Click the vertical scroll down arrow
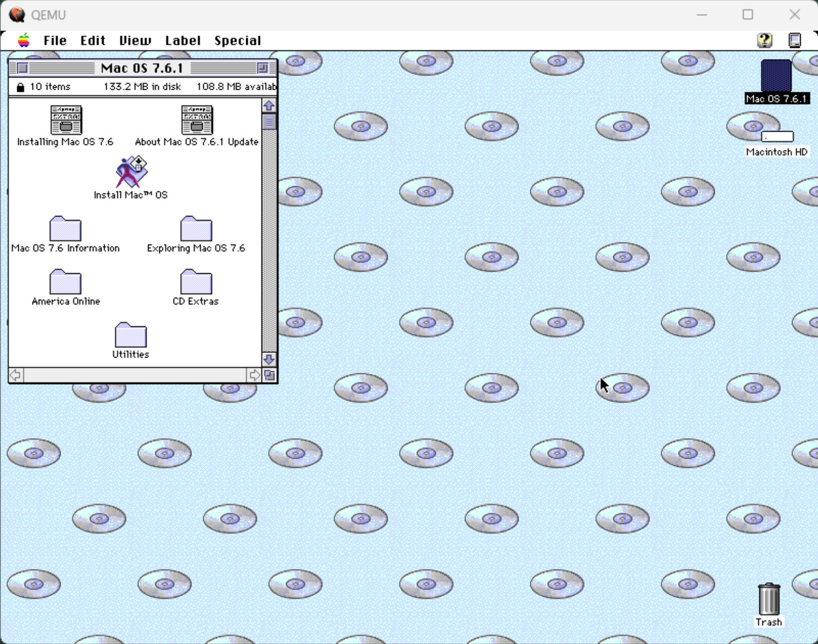 269,359
